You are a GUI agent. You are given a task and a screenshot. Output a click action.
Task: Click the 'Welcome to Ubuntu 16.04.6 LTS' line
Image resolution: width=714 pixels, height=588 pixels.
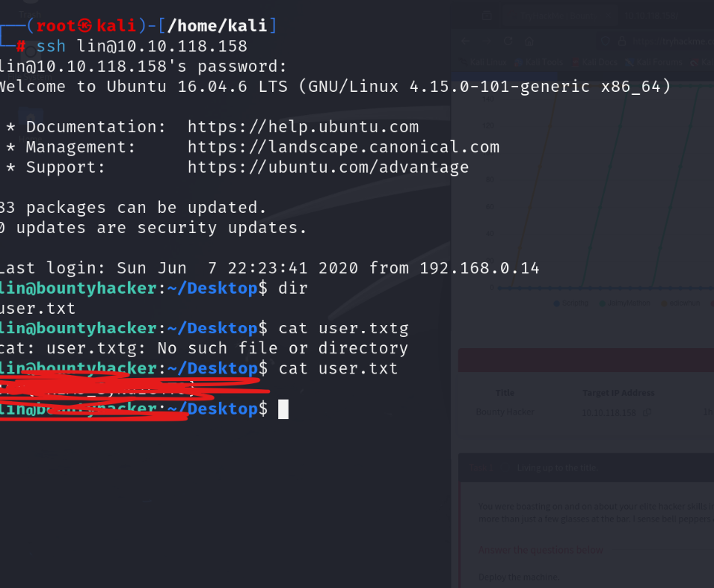click(335, 87)
